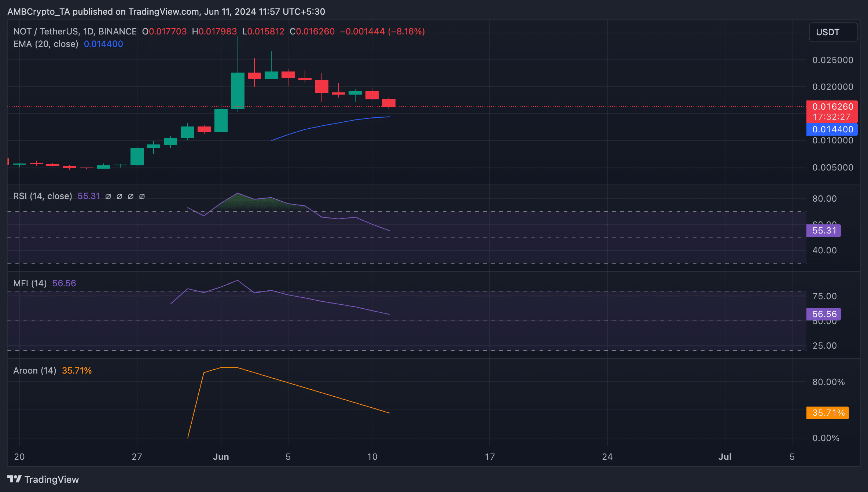Click date 27 on time axis
868x492 pixels.
click(x=137, y=457)
